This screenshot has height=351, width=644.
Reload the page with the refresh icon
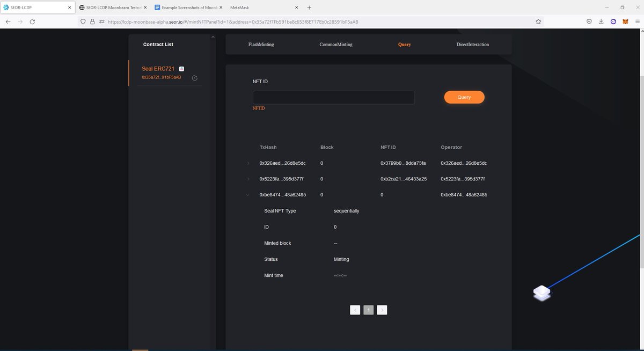32,21
